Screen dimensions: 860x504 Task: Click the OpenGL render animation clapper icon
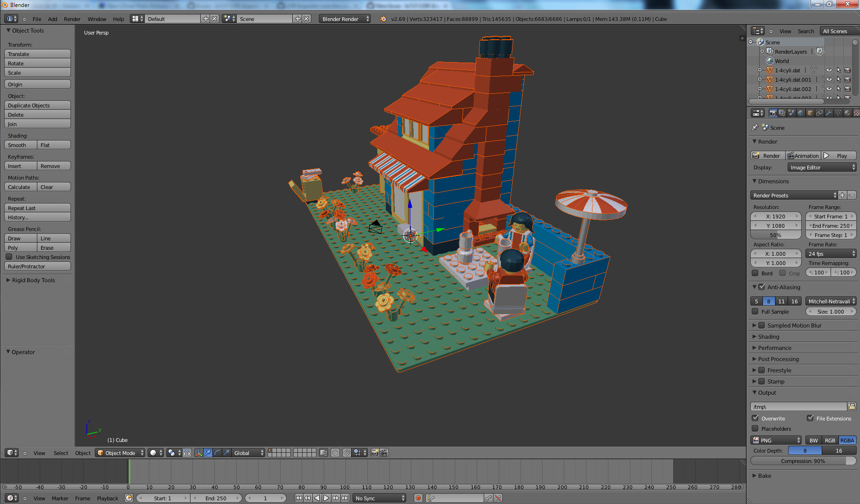coord(384,453)
